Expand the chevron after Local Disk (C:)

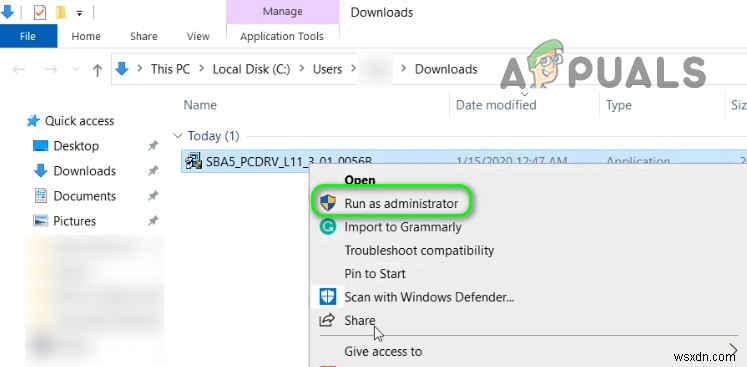tap(302, 69)
